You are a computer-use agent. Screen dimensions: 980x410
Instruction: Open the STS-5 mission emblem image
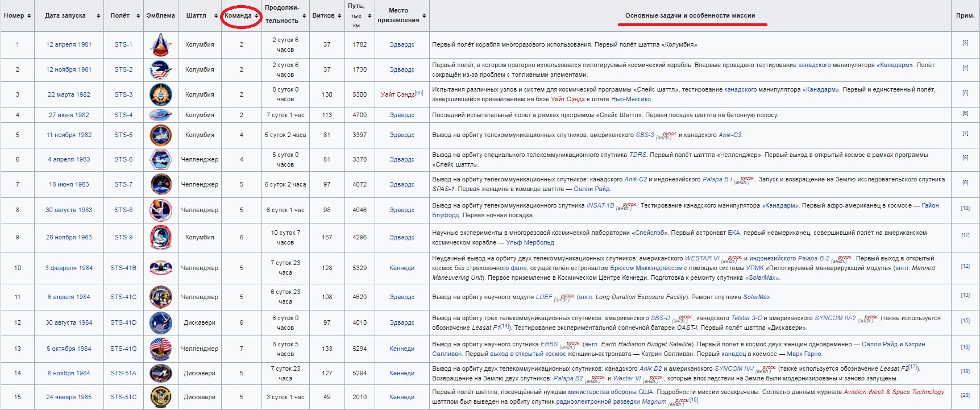tap(160, 135)
